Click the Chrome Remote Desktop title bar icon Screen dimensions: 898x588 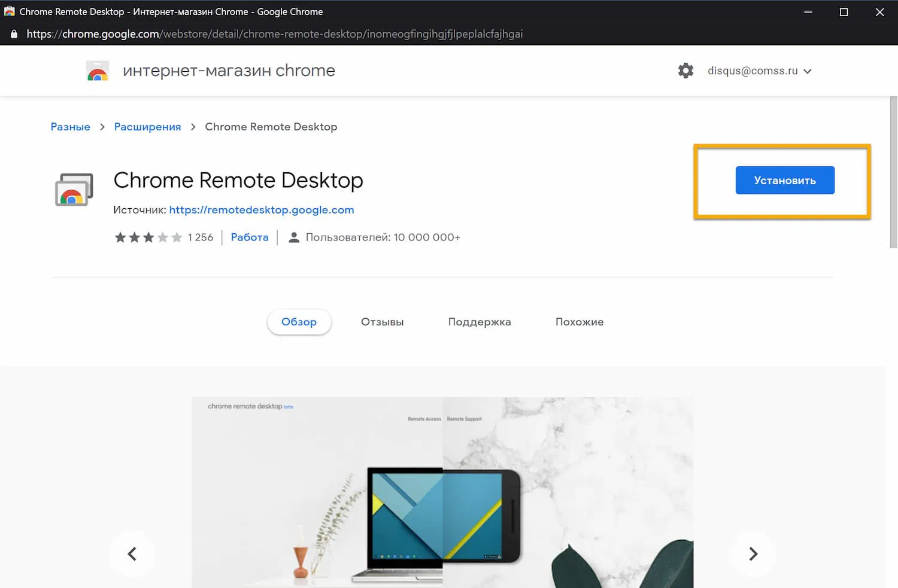point(8,11)
